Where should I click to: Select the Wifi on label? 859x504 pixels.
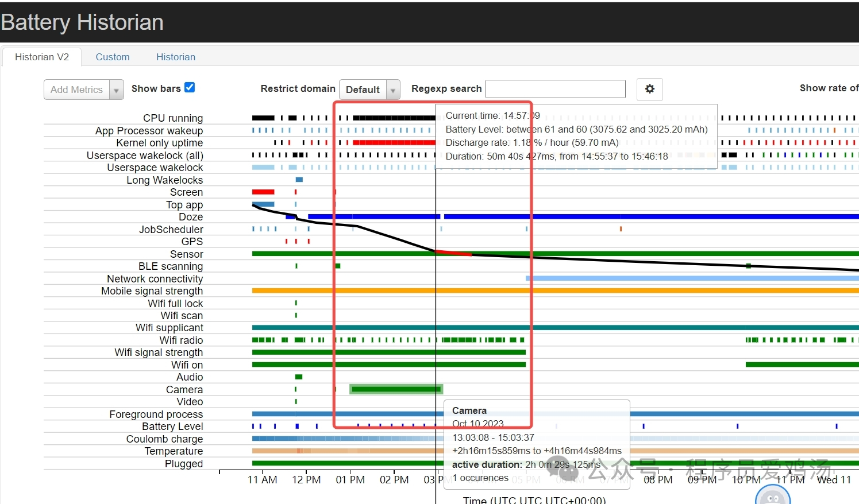tap(187, 365)
